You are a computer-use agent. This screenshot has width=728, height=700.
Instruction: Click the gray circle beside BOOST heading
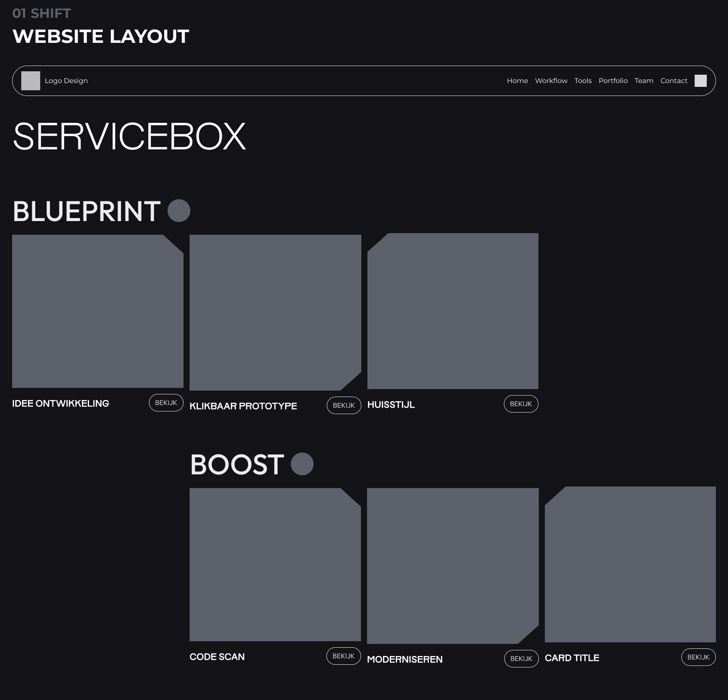tap(302, 464)
